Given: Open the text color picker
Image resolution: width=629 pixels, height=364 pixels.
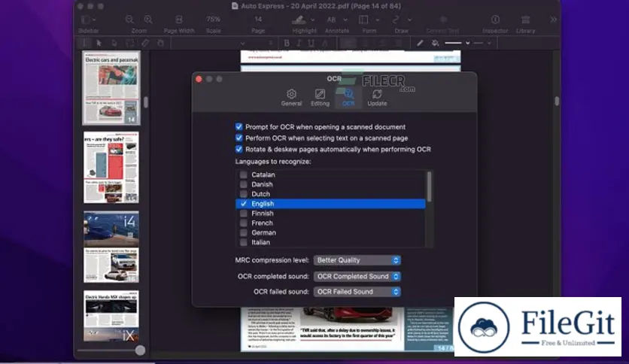Looking at the screenshot, I should [325, 43].
